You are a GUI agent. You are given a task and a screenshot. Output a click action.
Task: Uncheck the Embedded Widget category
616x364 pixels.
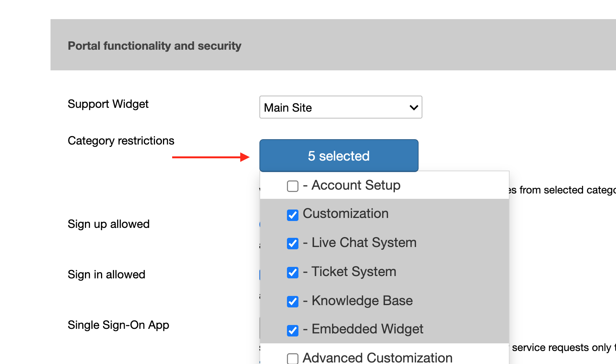click(x=292, y=330)
